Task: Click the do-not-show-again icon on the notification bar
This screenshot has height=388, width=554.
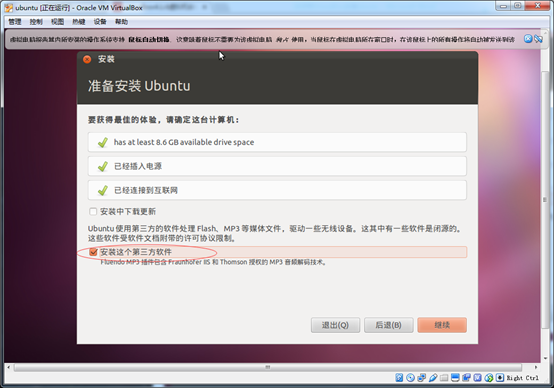Action: (538, 39)
